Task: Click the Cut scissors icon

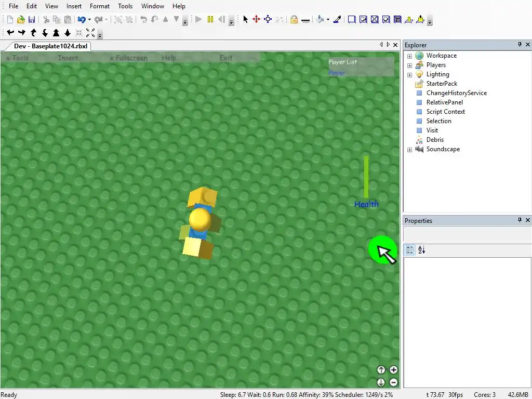Action: [46, 20]
